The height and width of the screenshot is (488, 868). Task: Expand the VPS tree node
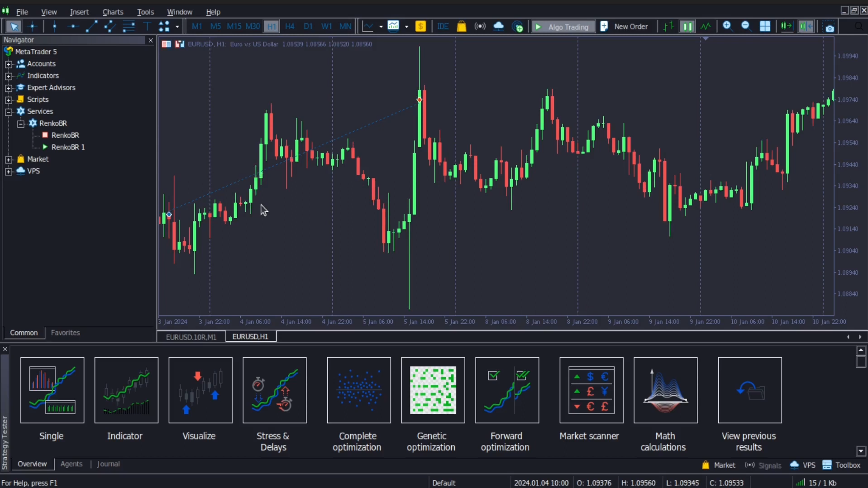[8, 171]
